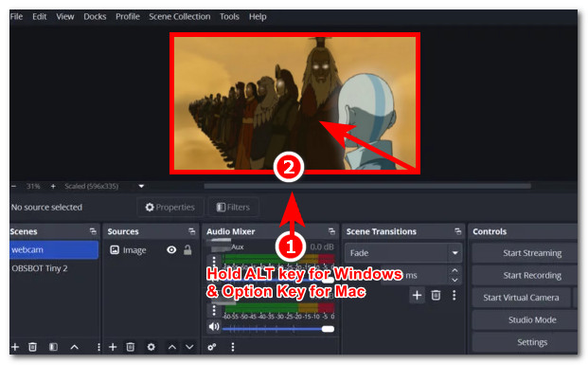Screen dimensions: 588x365
Task: Pop out the Scene Transitions dock
Action: pyautogui.click(x=457, y=231)
